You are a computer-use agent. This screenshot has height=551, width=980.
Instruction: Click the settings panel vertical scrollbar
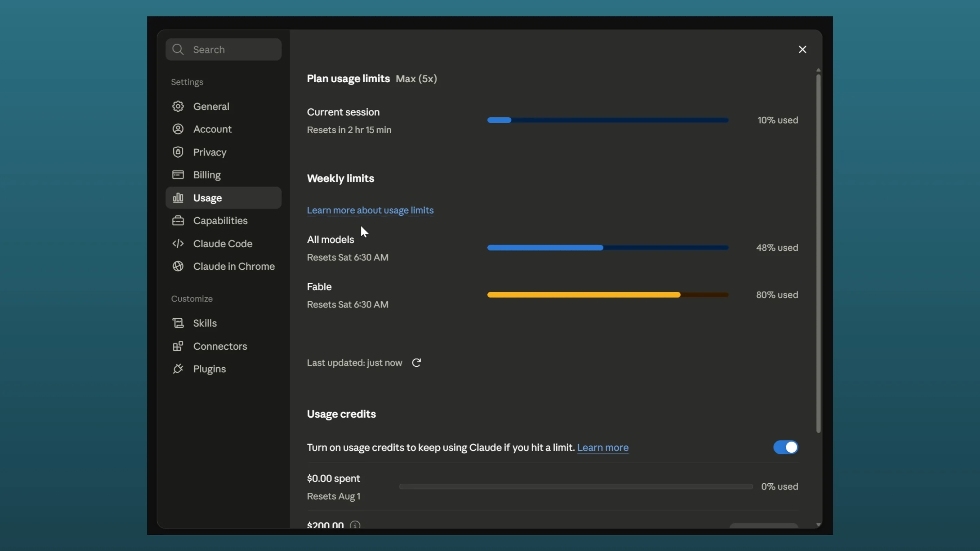tap(818, 254)
